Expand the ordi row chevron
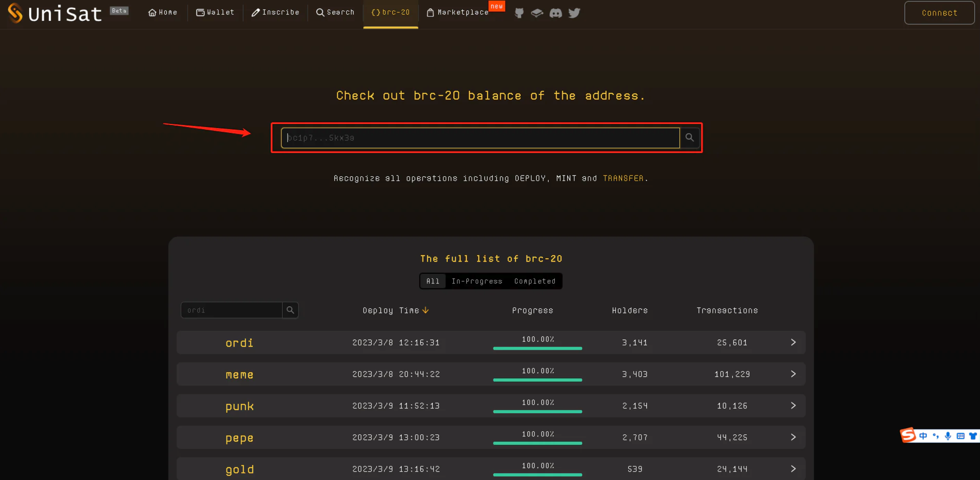Image resolution: width=980 pixels, height=480 pixels. click(x=793, y=342)
